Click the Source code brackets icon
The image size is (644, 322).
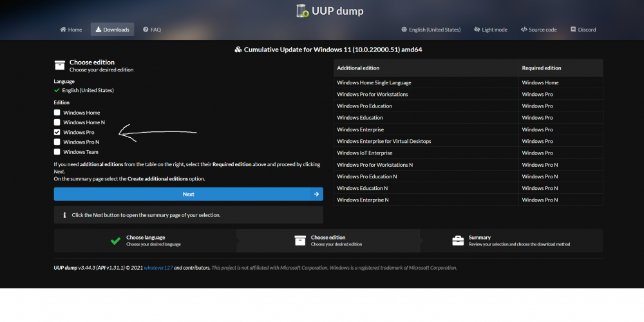point(524,30)
